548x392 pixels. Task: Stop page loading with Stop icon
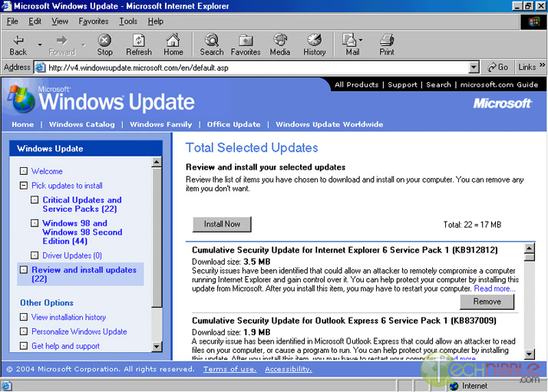click(104, 44)
